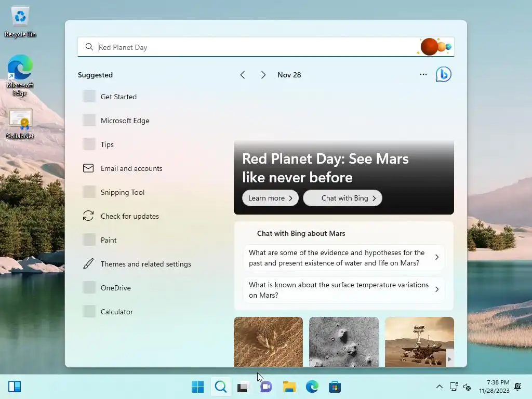The image size is (532, 399).
Task: Click the Suggested heading
Action: (x=96, y=75)
